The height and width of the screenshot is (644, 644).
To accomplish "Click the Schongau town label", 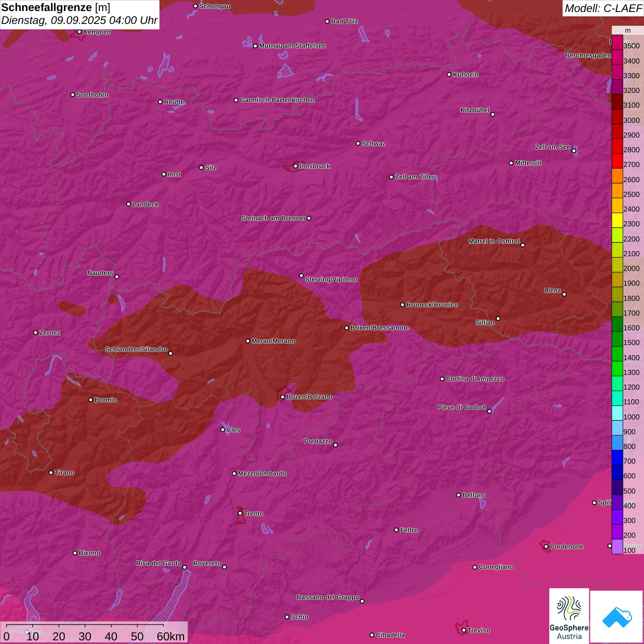I will click(214, 6).
